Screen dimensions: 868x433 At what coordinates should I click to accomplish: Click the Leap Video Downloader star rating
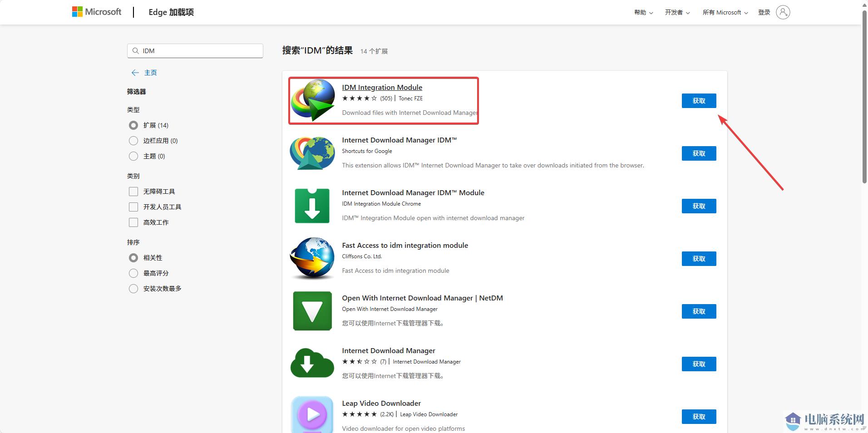(359, 414)
